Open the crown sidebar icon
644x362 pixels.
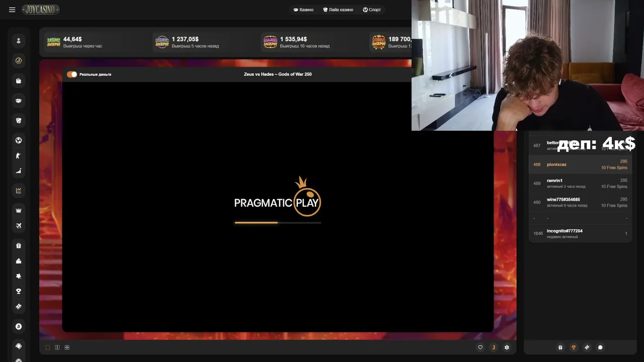pyautogui.click(x=19, y=210)
